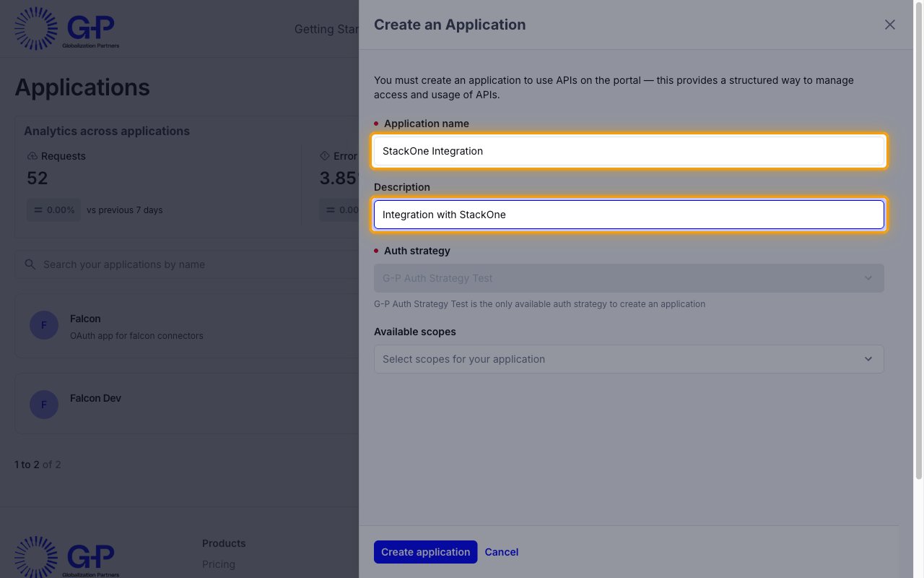Click the Error rate icon
This screenshot has height=578, width=924.
324,156
